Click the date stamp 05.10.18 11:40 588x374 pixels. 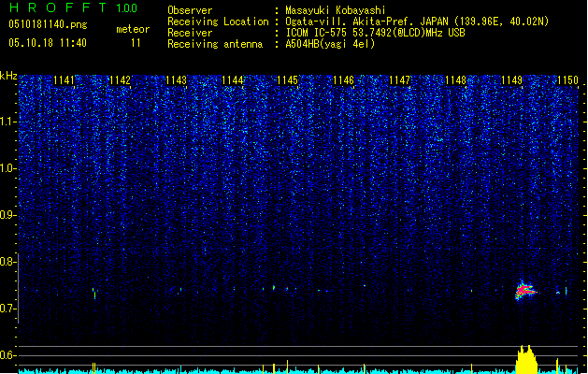48,43
